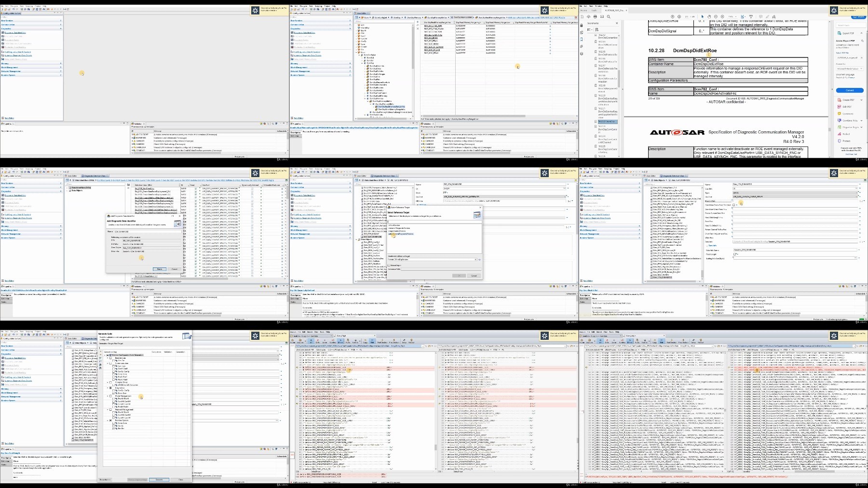The height and width of the screenshot is (488, 868).
Task: Open the attachments paperclip icon in the PDF sidebar
Action: [x=582, y=46]
